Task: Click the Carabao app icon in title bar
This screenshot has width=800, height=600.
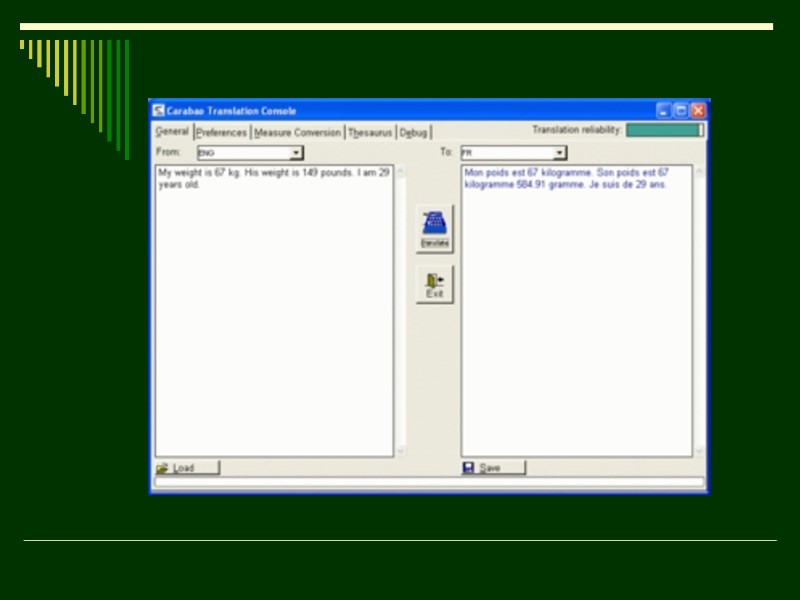Action: coord(159,111)
